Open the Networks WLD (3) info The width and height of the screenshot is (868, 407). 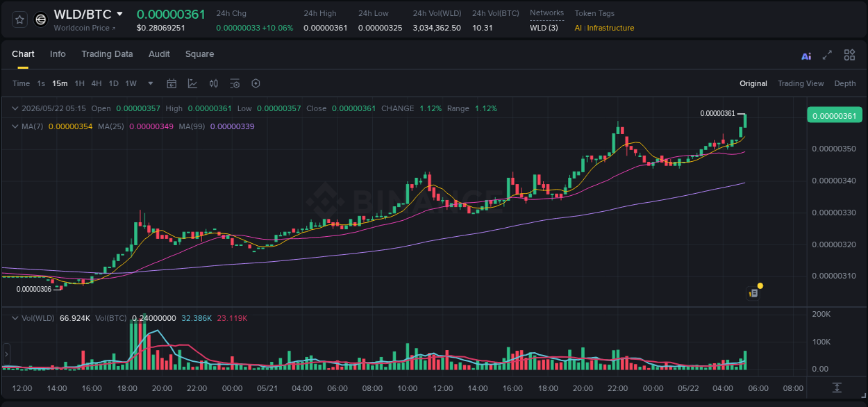(544, 28)
